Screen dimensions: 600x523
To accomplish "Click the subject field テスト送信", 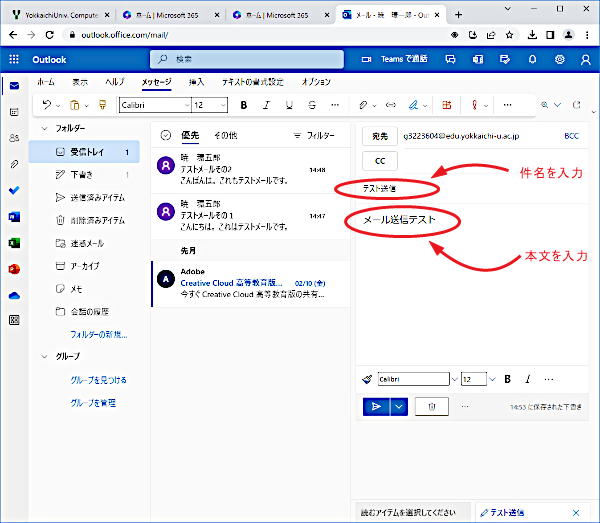I will tap(473, 188).
